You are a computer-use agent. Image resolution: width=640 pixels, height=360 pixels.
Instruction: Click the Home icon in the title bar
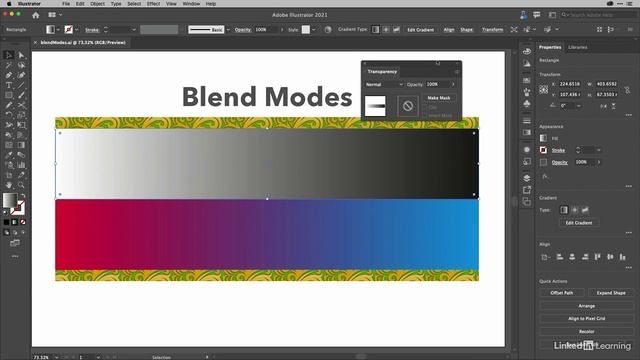(36, 15)
